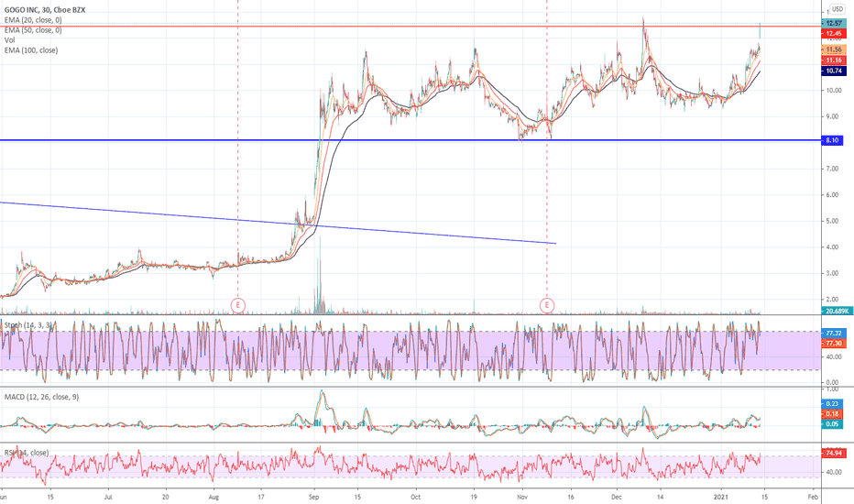Select the GOGO INC, 30, Cboe BZX title

[45, 10]
